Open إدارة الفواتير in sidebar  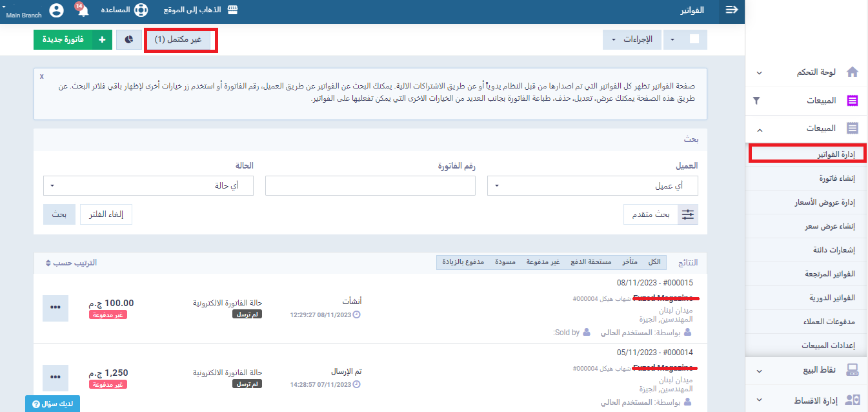click(806, 154)
